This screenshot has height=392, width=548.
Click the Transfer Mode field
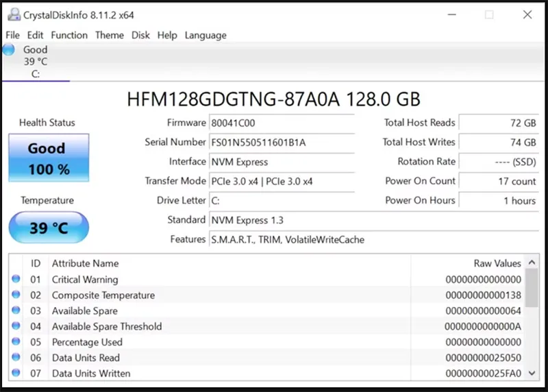[x=282, y=181]
